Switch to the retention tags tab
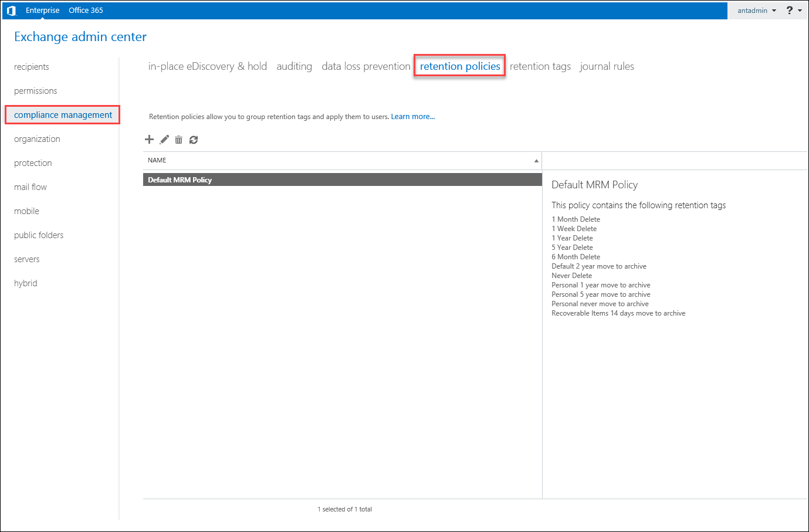 pos(540,66)
